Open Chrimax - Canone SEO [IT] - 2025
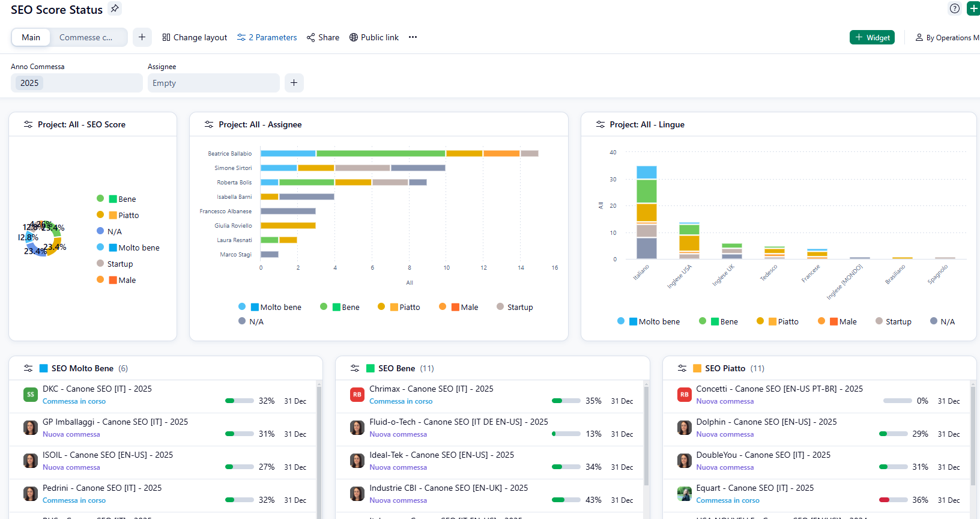Image resolution: width=980 pixels, height=519 pixels. [431, 389]
